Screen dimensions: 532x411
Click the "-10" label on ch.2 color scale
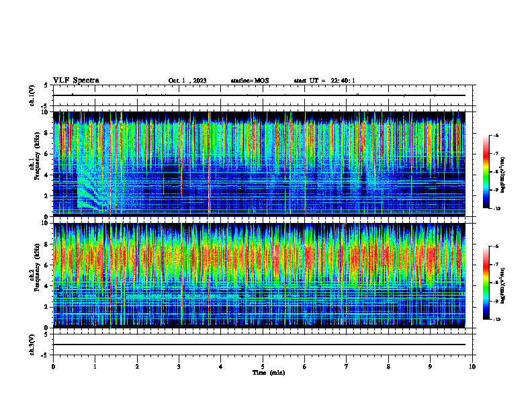[497, 320]
